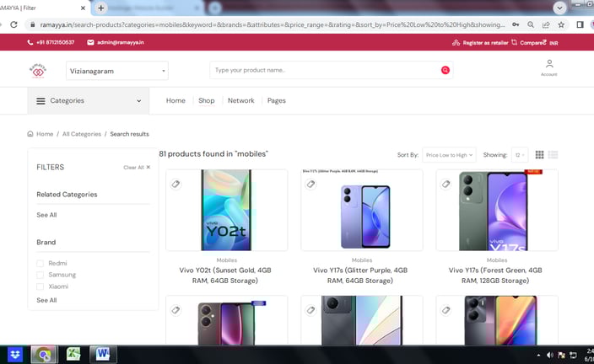Click the Ramayya site logo

(38, 71)
